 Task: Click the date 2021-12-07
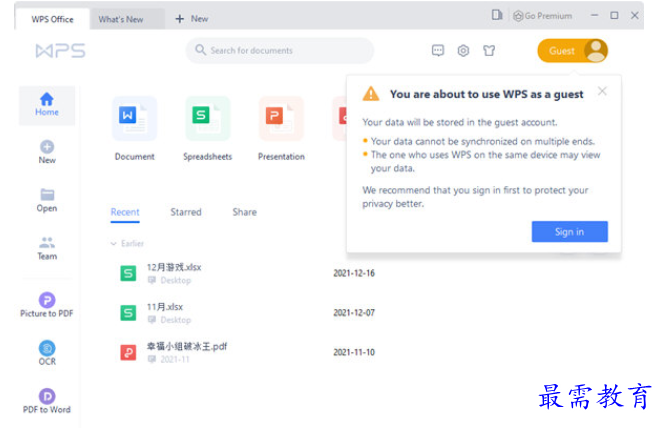354,313
